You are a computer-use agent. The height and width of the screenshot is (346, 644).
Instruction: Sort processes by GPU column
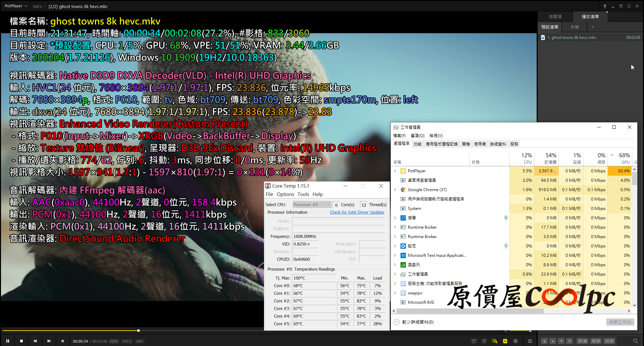click(x=621, y=158)
